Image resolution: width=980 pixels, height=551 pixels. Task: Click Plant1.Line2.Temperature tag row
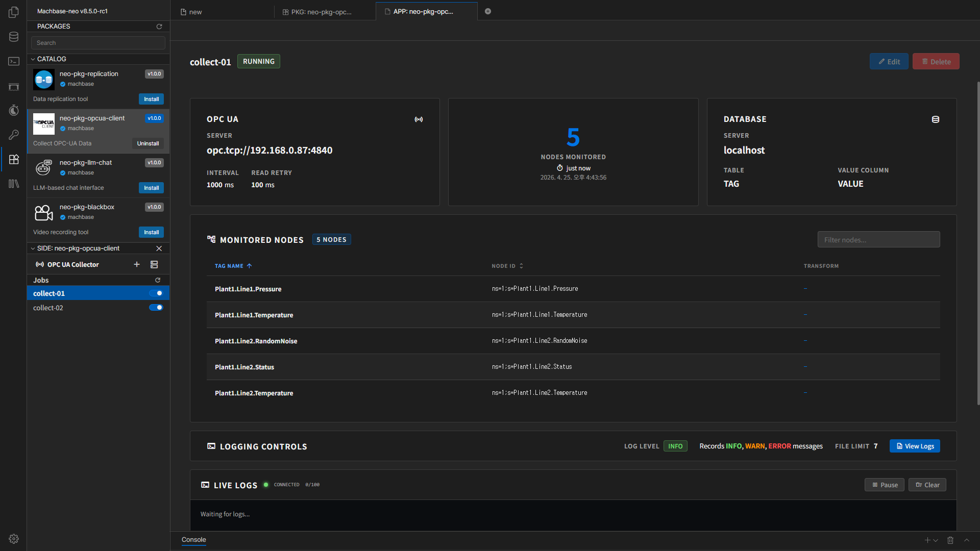click(573, 393)
